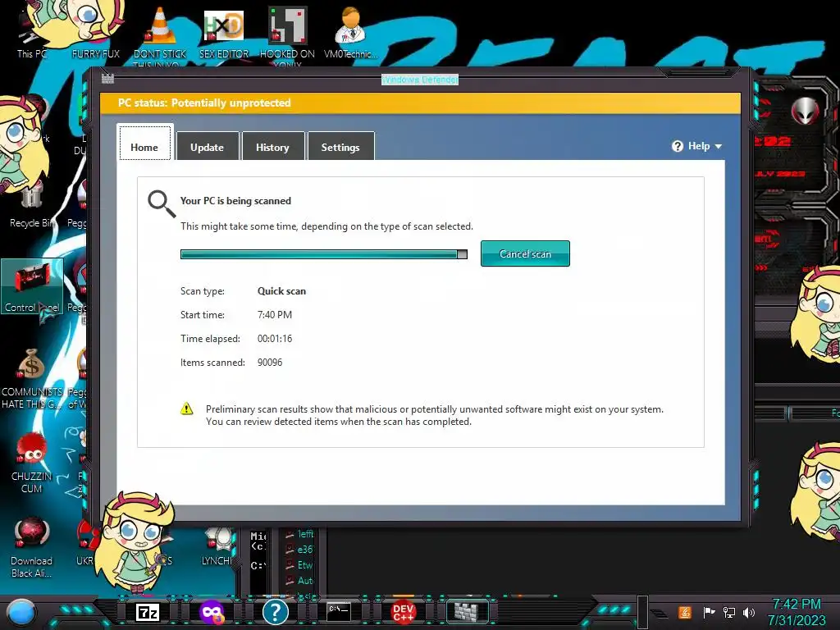This screenshot has height=630, width=840.
Task: Open the Update tab
Action: [208, 146]
